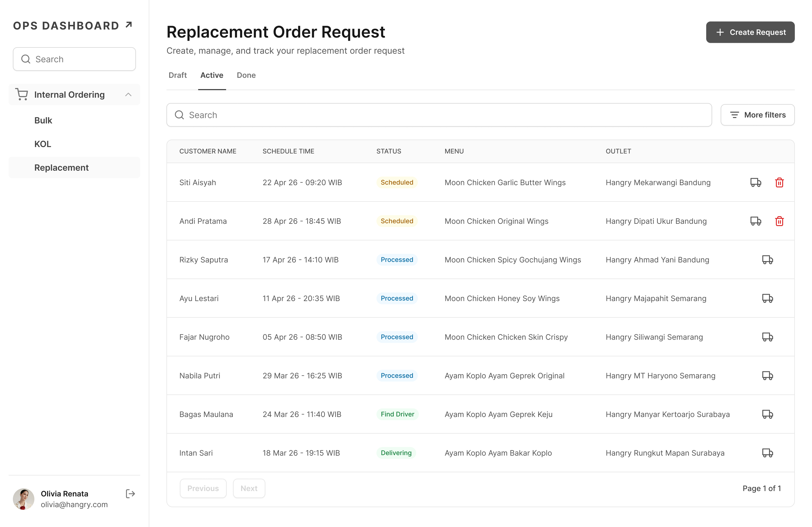The image size is (812, 527).
Task: Focus the request table Search field
Action: click(x=439, y=115)
